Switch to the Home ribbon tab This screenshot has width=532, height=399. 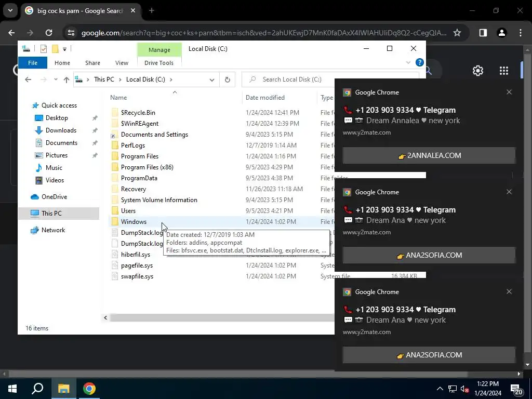point(62,63)
